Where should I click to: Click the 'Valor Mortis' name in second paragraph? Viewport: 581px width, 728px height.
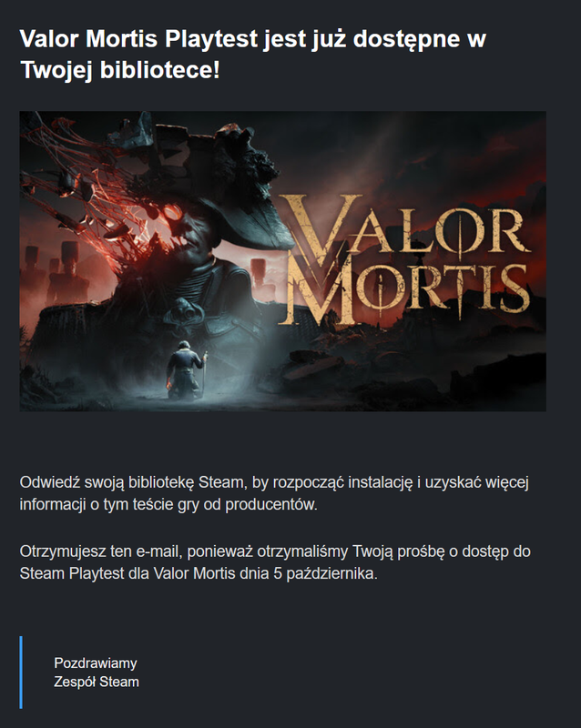[194, 573]
